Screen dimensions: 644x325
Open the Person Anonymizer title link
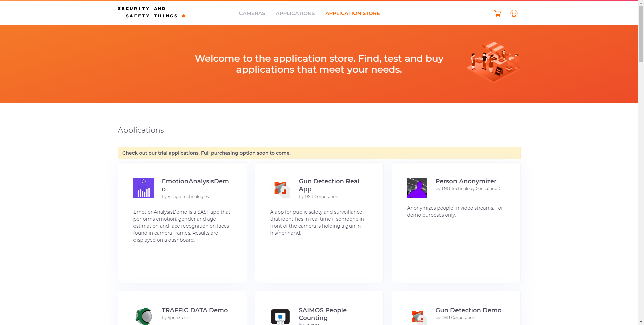pyautogui.click(x=466, y=181)
